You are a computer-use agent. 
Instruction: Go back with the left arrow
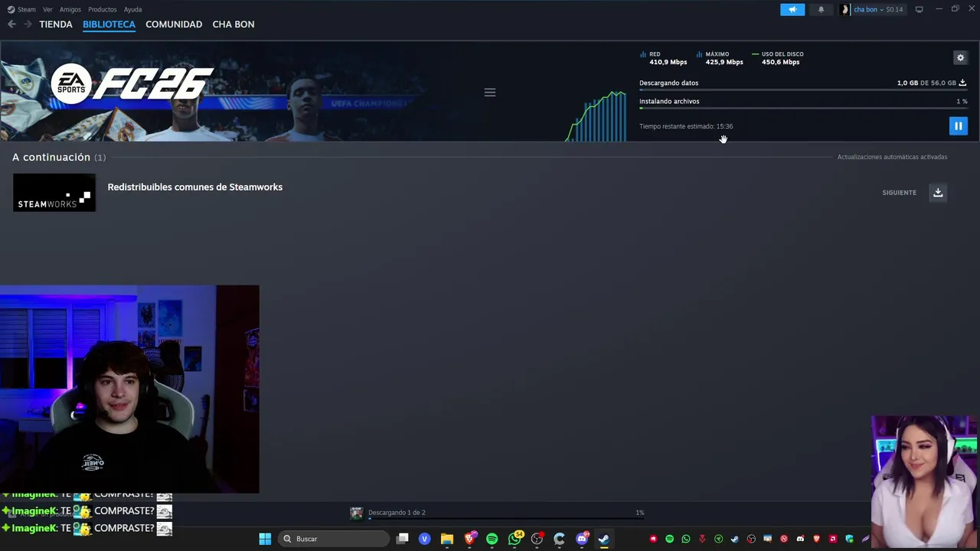pos(11,24)
